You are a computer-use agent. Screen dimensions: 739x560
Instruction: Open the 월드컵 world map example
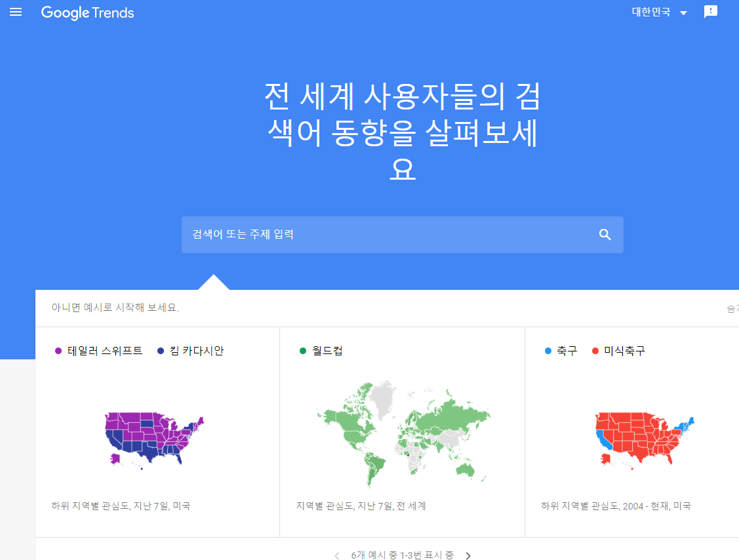pyautogui.click(x=403, y=433)
